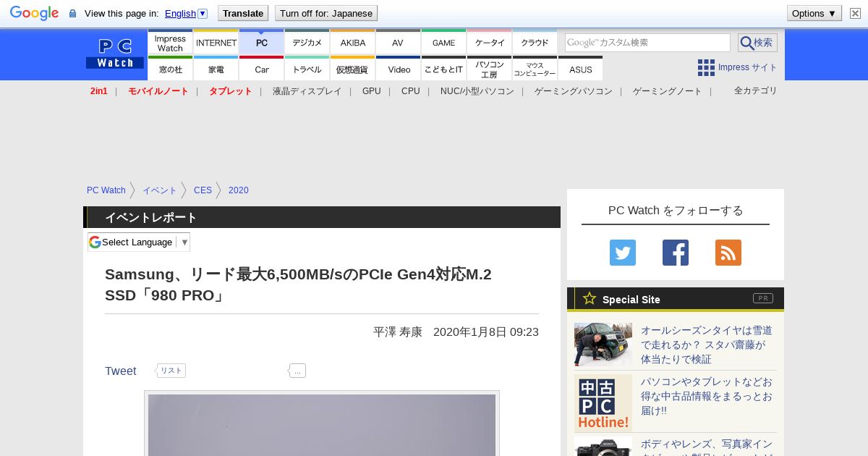Open the タブレット category link

click(231, 91)
